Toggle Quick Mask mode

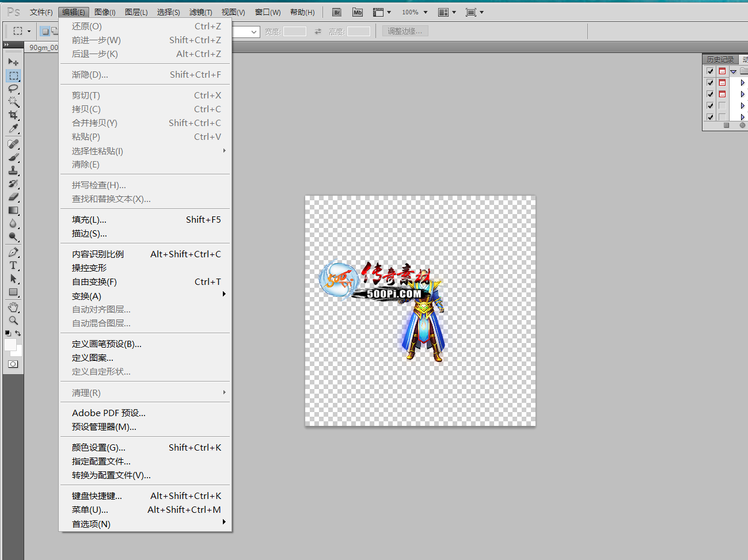click(13, 364)
